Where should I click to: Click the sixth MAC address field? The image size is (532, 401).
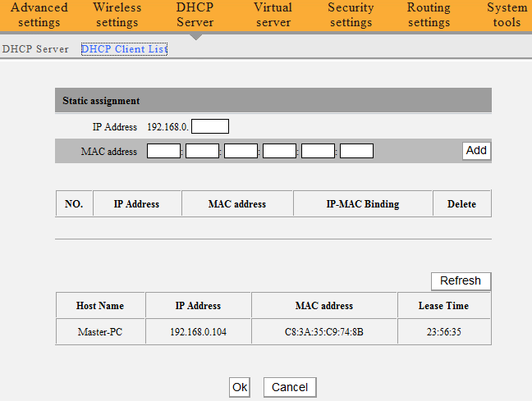[x=357, y=151]
